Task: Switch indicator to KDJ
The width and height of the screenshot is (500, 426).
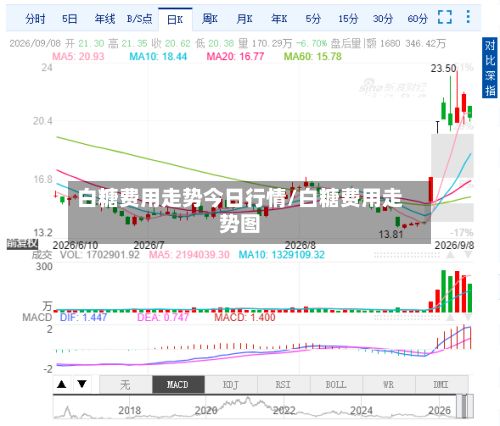Action: click(x=231, y=385)
